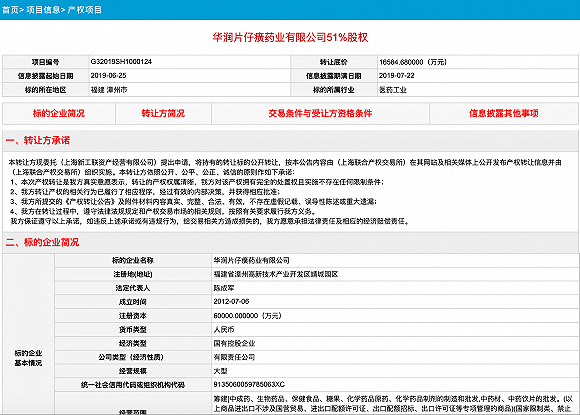This screenshot has width=580, height=415.
Task: Select the address 福建省漳州高新技术产业开发区靖城园区
Action: [x=276, y=274]
